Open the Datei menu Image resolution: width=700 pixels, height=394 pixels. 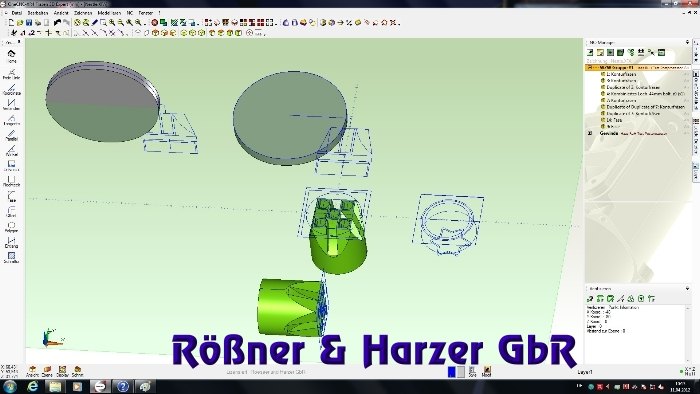pos(17,13)
